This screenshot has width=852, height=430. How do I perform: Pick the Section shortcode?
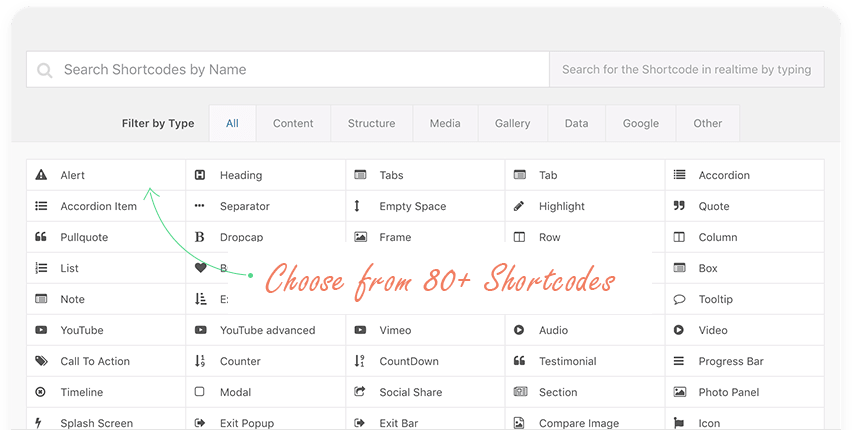click(585, 392)
